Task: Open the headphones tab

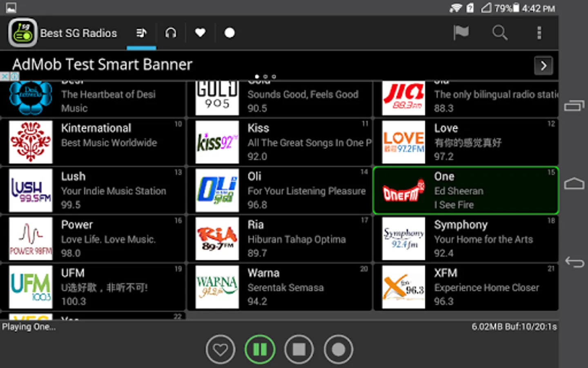Action: (171, 33)
